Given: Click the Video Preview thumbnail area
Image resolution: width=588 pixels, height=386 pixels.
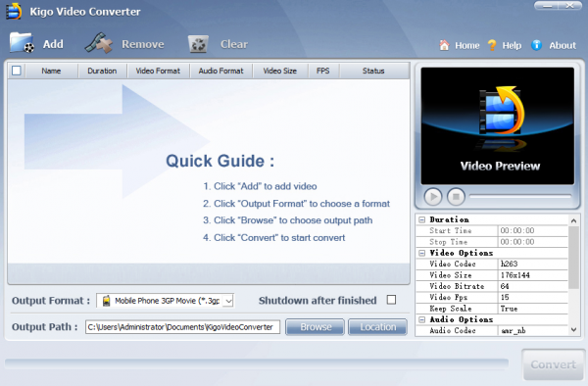Looking at the screenshot, I should point(497,126).
